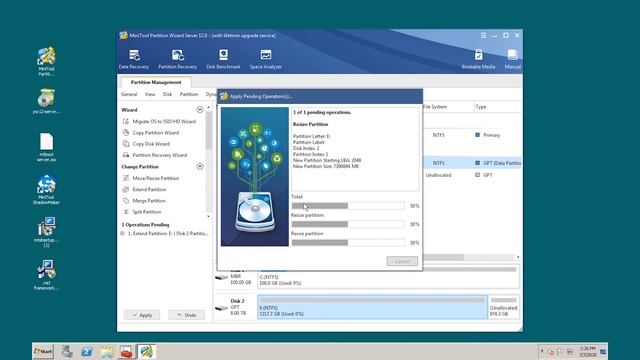Click the first Resize partition progress bar
Image resolution: width=640 pixels, height=360 pixels.
point(348,224)
